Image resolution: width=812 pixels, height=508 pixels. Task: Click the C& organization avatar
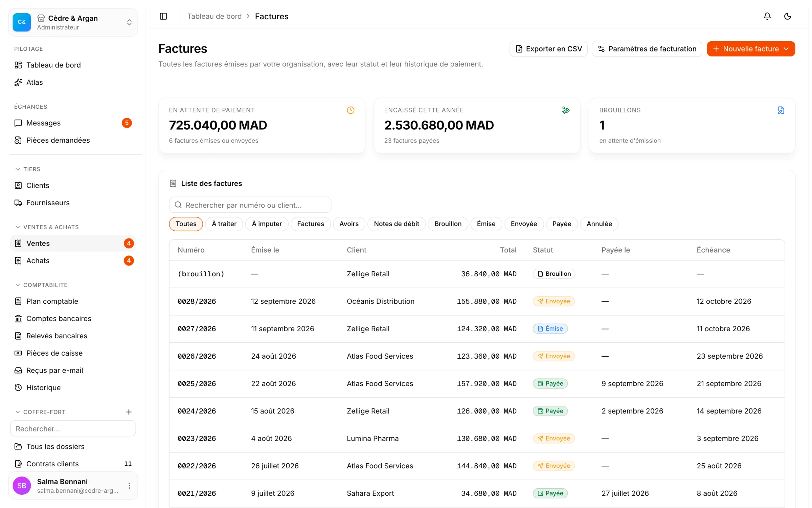pos(22,22)
